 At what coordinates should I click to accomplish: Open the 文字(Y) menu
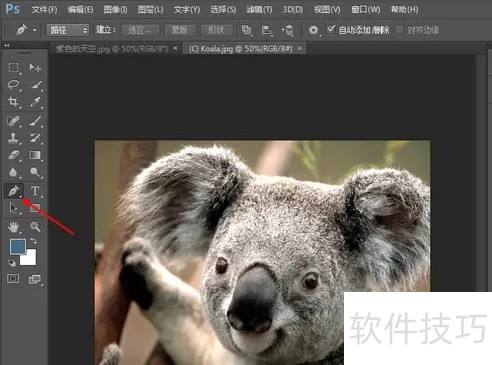[x=187, y=10]
